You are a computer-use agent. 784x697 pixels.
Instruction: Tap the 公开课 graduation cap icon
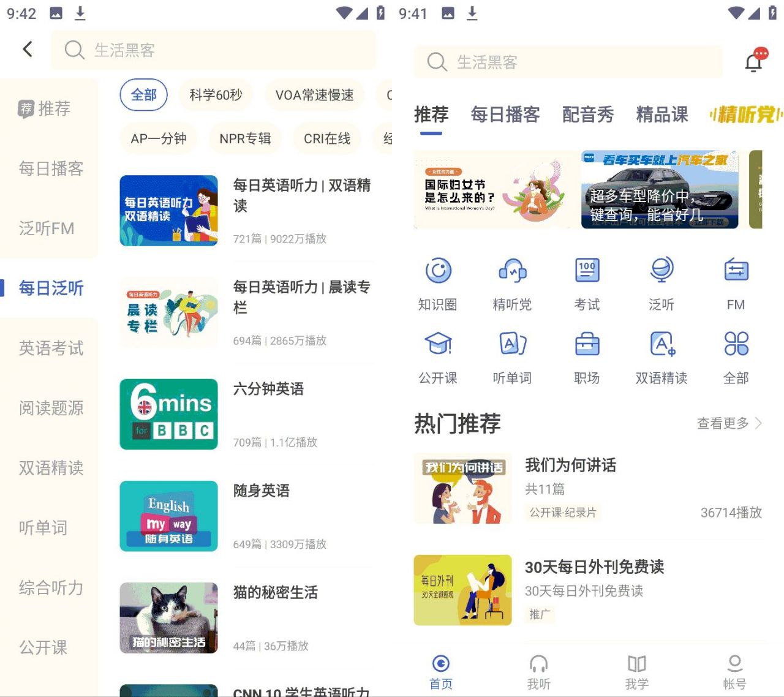pos(438,344)
